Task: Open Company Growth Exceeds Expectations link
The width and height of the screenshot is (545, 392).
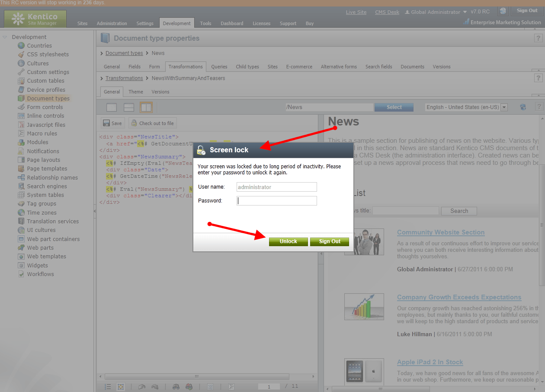Action: click(x=459, y=297)
